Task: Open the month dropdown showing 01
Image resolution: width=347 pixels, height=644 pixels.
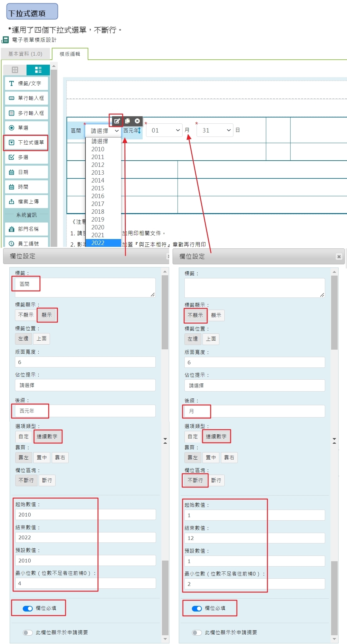Action: pos(164,130)
